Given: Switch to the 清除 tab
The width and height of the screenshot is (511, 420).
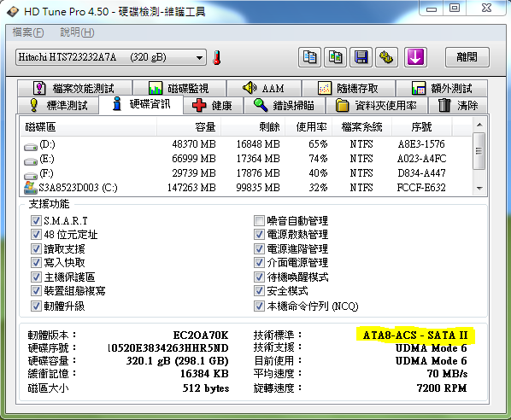Looking at the screenshot, I should click(458, 105).
